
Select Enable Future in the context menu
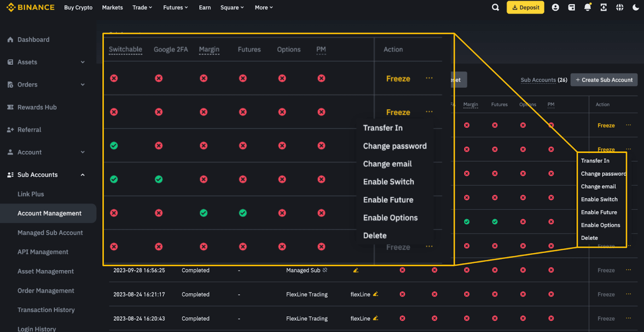[x=599, y=212]
